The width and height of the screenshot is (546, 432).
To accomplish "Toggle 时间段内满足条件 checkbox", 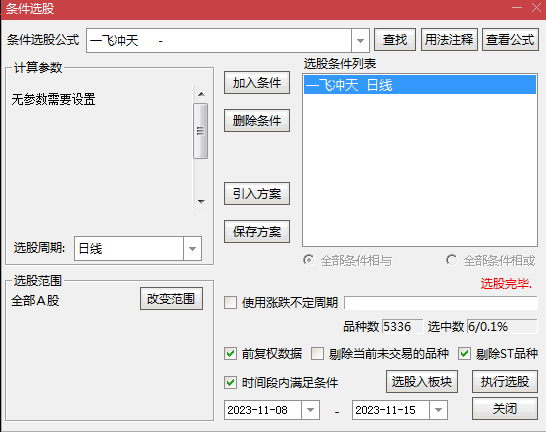I will (230, 383).
